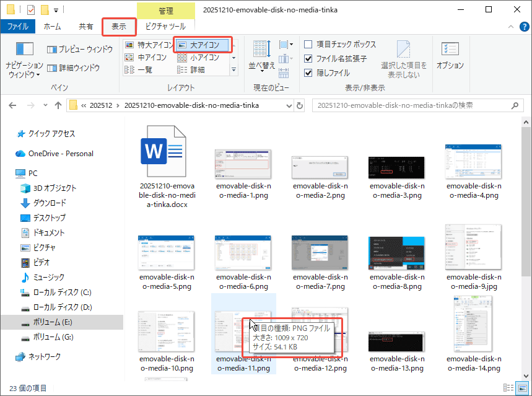Refresh the folder with the address bar icon
532x396 pixels.
[300, 105]
